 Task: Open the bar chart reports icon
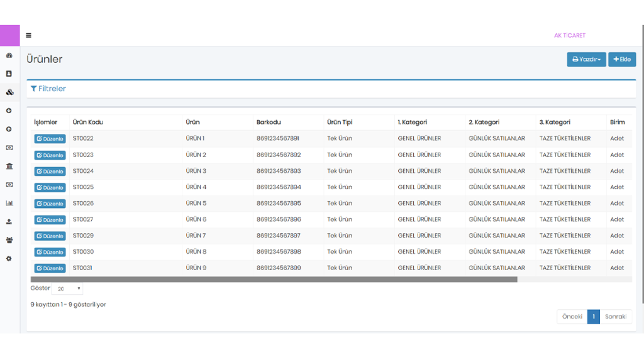click(x=9, y=203)
